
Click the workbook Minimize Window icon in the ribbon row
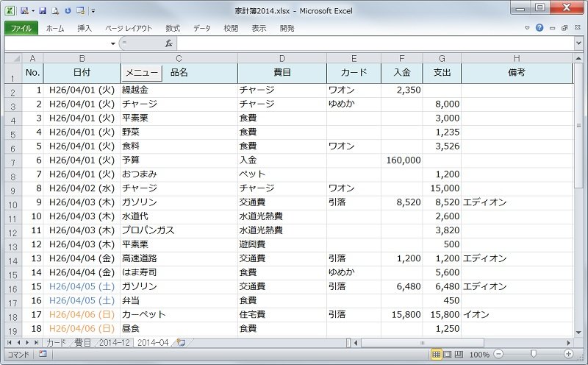[552, 28]
